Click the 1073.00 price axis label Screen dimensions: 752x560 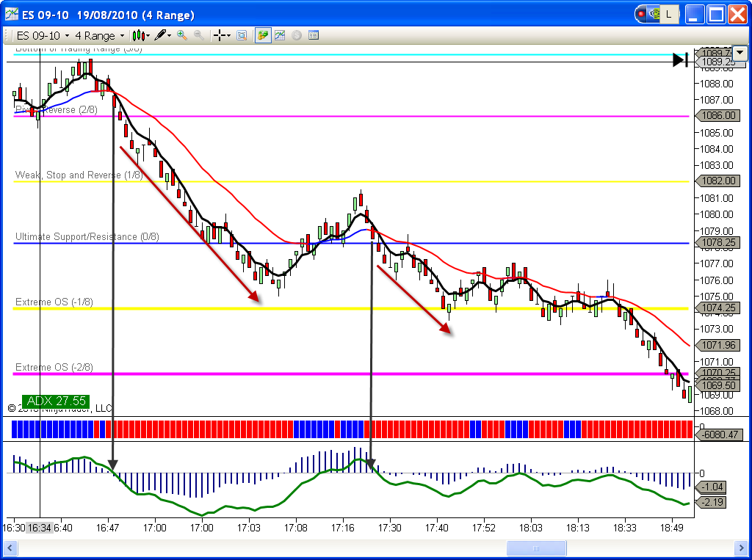(x=716, y=329)
